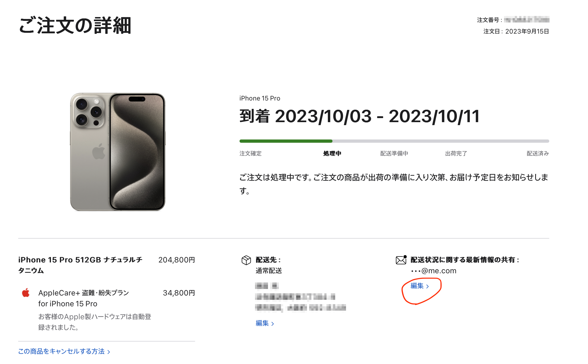Click the masked email address ...@me.com
This screenshot has height=364, width=588.
tap(434, 271)
